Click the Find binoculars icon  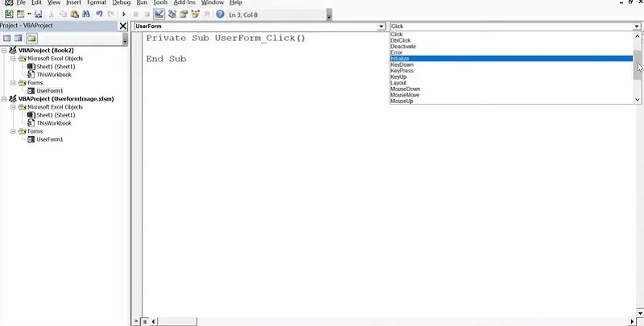point(85,14)
